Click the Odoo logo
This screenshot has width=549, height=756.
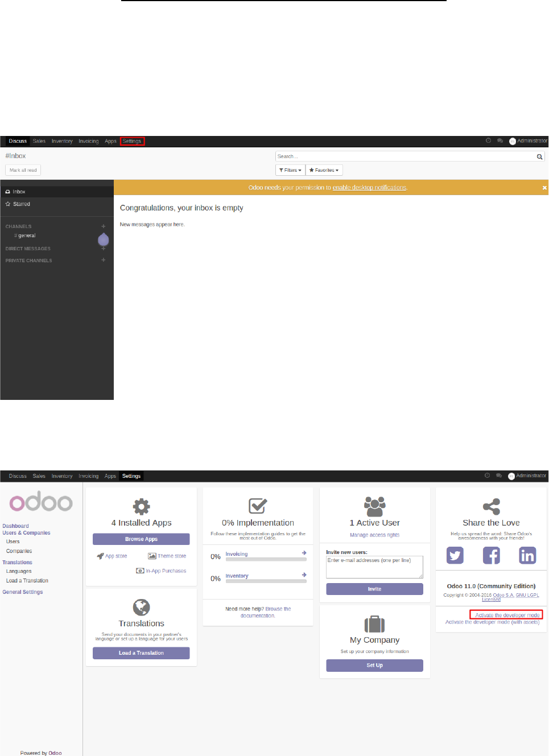click(x=41, y=502)
